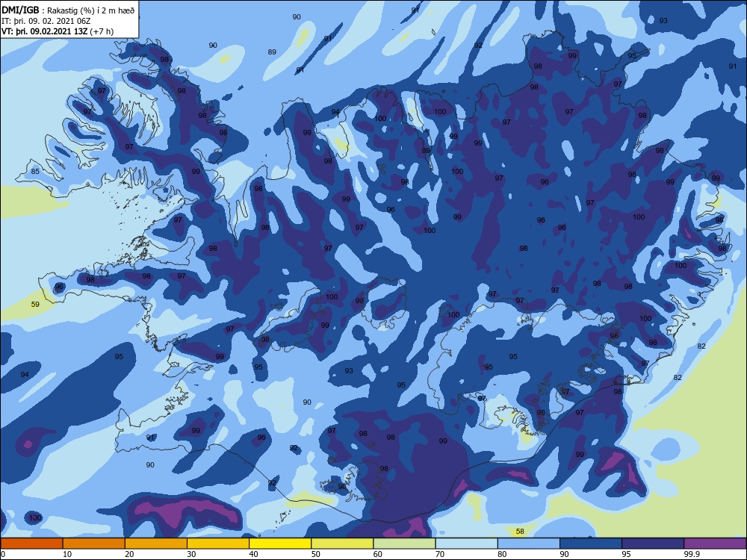Viewport: 747px width, 560px height.
Task: Pick the 50-60 yellow-green legend swatch
Action: click(342, 544)
